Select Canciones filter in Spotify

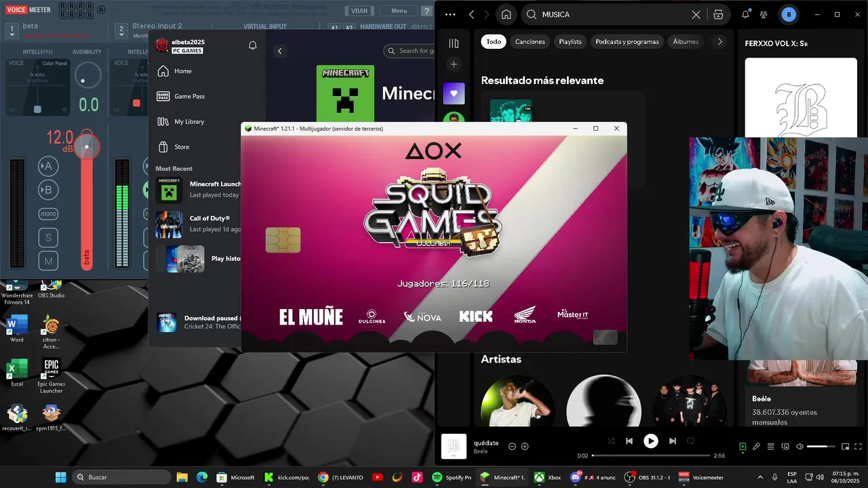(x=530, y=41)
